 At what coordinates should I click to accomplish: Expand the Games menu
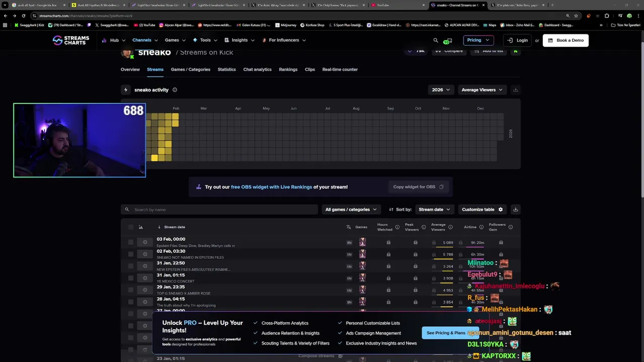175,40
